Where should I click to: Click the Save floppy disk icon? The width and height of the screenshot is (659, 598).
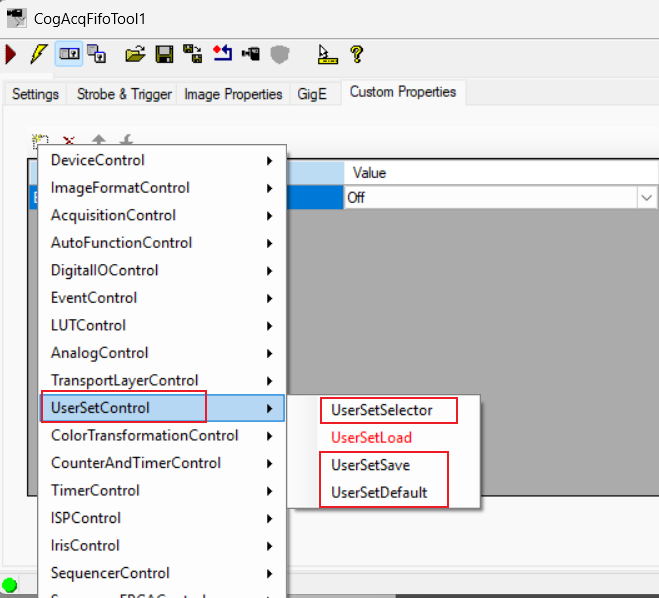tap(164, 54)
